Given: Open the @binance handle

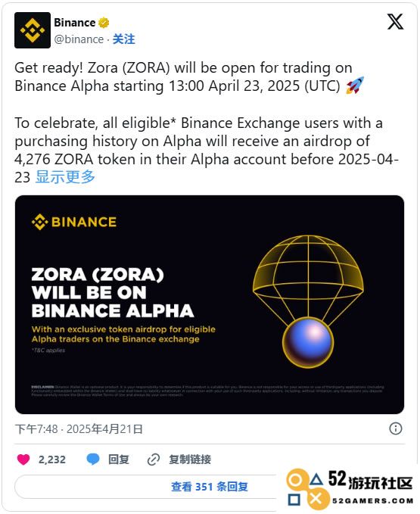Looking at the screenshot, I should [79, 39].
